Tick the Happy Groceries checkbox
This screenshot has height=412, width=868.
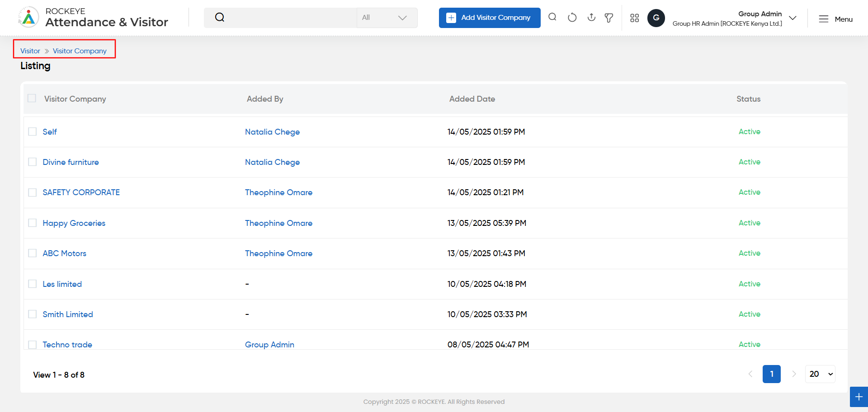[32, 223]
